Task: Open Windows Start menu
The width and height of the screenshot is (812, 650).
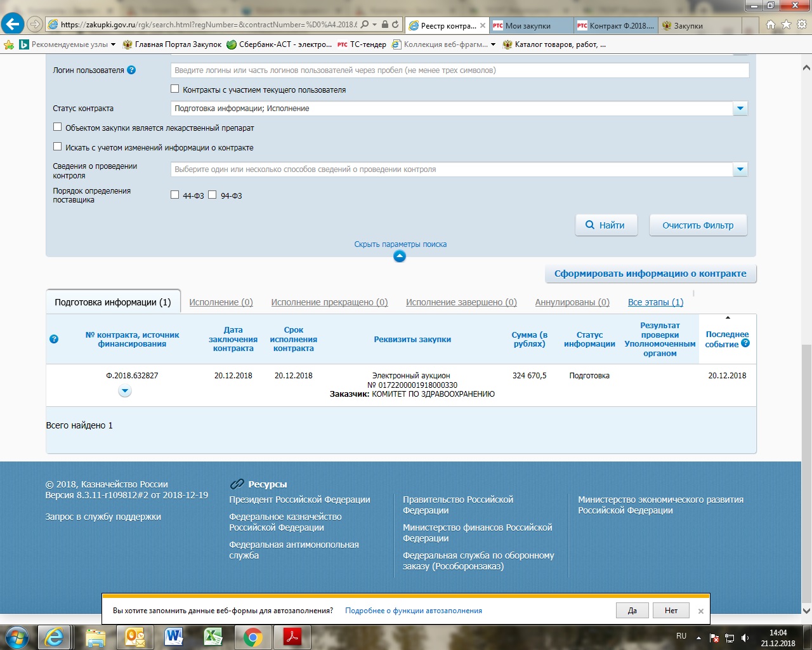Action: click(16, 637)
